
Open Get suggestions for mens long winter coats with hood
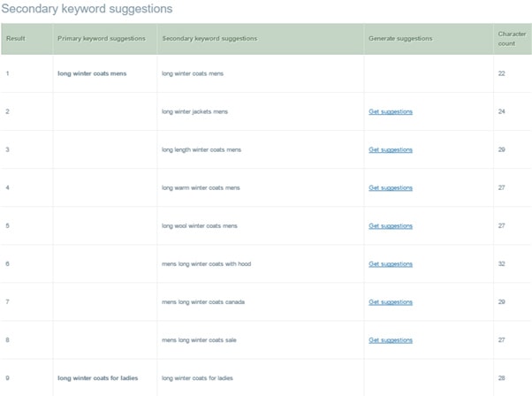tap(391, 264)
